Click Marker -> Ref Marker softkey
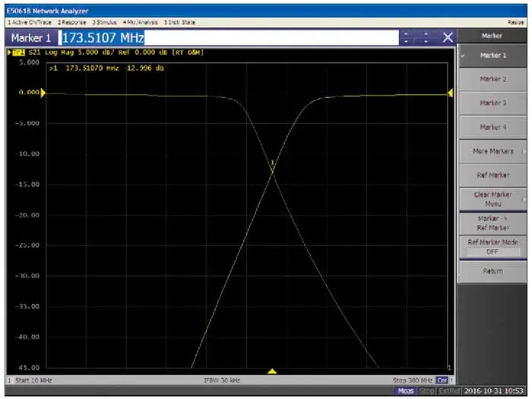Image resolution: width=532 pixels, height=399 pixels. click(x=492, y=223)
